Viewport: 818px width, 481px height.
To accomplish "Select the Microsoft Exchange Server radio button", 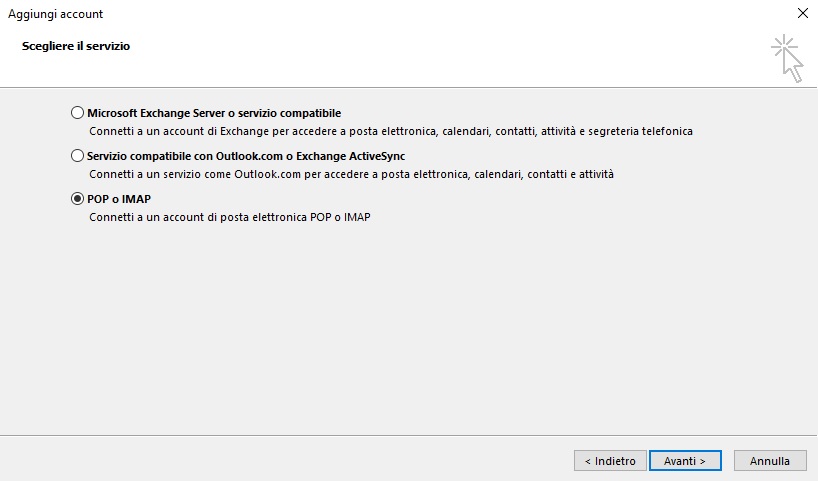I will (x=77, y=113).
